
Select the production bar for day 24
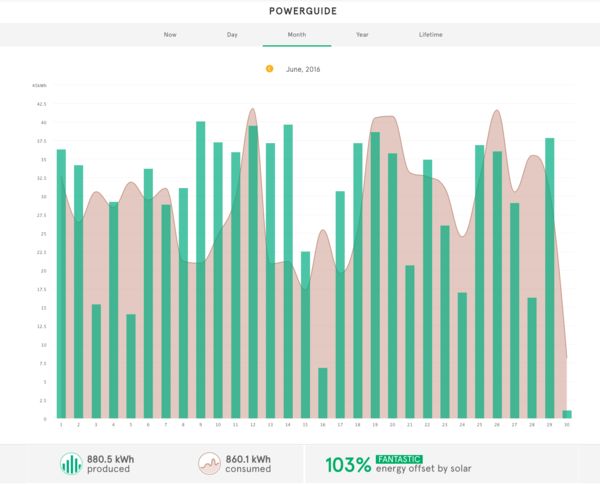click(x=462, y=355)
